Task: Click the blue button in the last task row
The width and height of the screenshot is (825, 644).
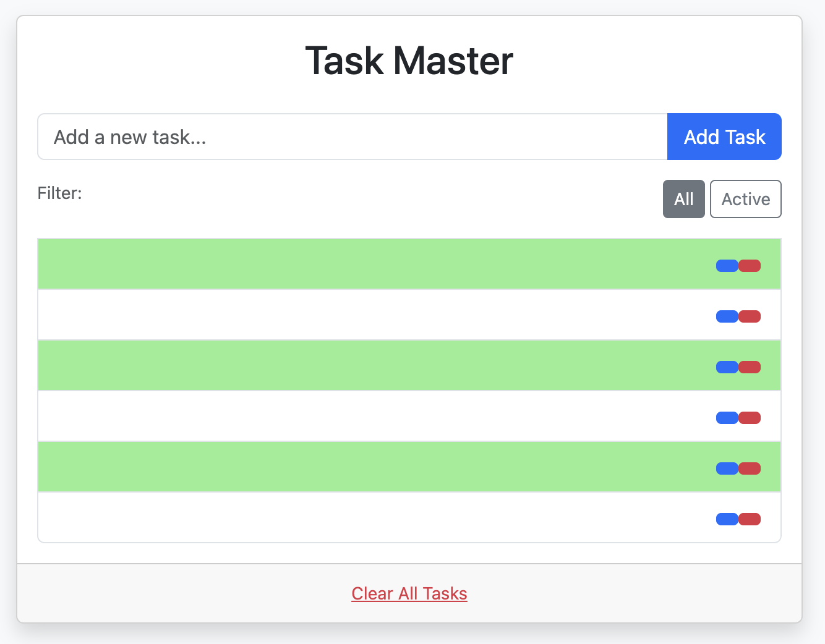Action: 727,519
